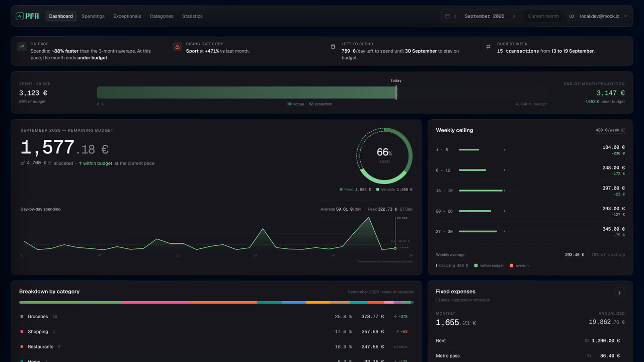Click the PFA logo icon

(x=20, y=16)
